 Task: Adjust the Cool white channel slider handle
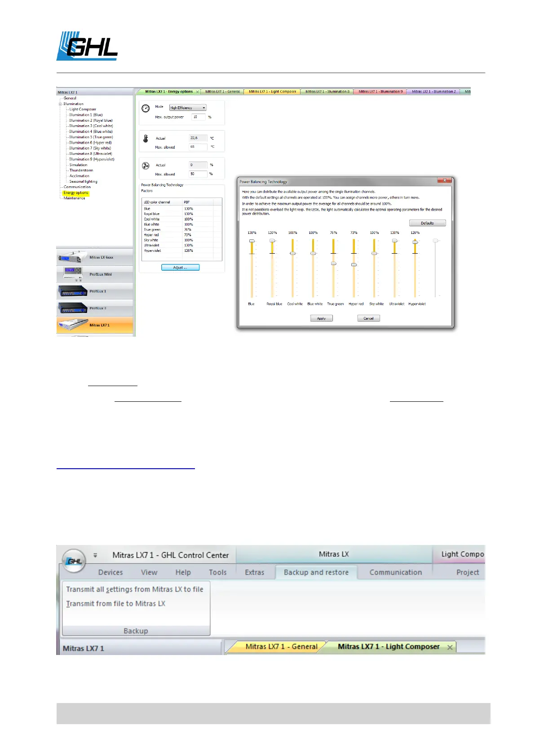(x=292, y=253)
